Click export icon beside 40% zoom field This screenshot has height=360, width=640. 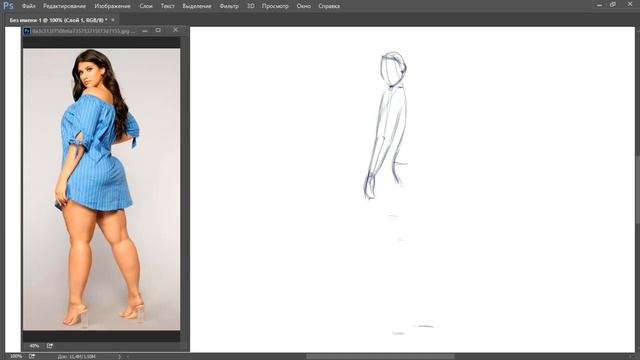[x=49, y=346]
